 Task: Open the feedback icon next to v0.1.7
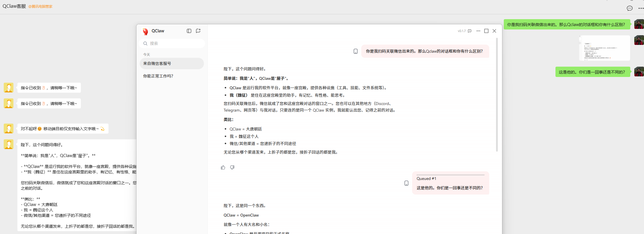tap(470, 31)
